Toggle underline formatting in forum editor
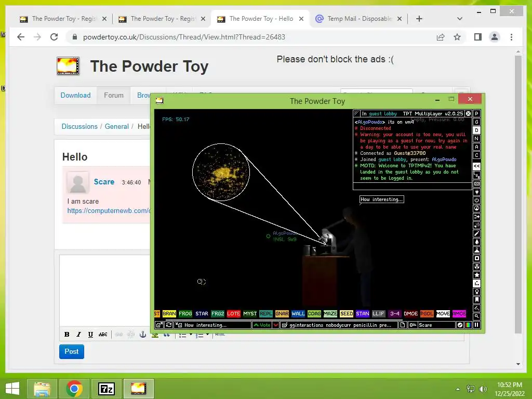Screen dimensions: 532x399 click(90, 335)
